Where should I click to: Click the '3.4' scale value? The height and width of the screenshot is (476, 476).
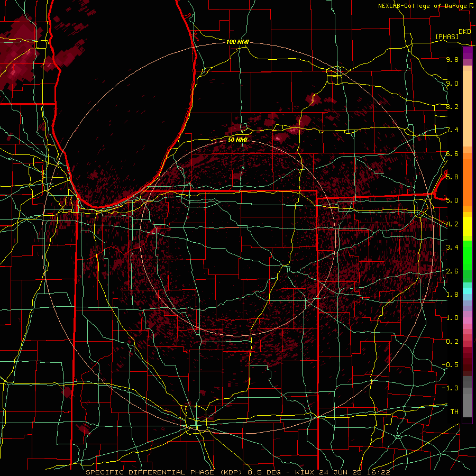(x=452, y=248)
